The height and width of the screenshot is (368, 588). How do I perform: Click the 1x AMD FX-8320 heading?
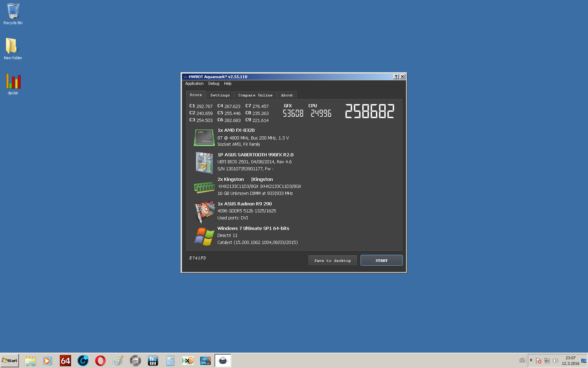(x=236, y=130)
